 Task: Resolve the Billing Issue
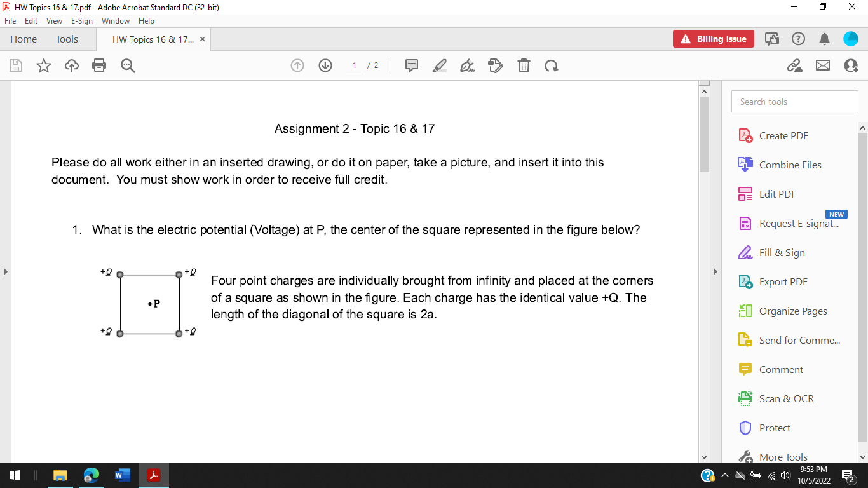click(713, 39)
